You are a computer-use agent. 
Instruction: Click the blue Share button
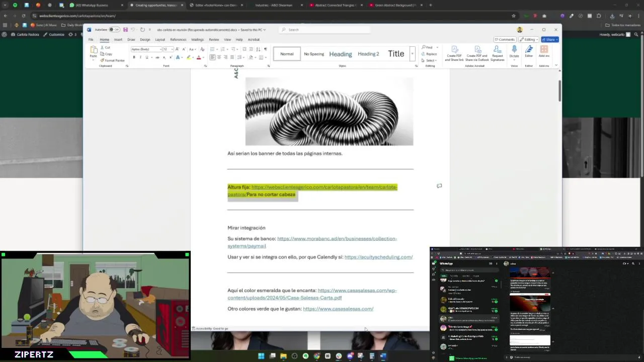click(550, 39)
